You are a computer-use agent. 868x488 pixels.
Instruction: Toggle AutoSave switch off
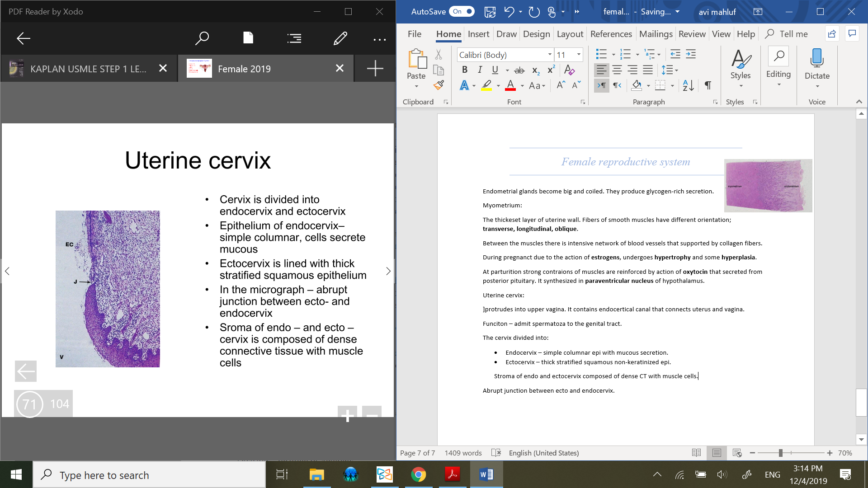(x=462, y=11)
